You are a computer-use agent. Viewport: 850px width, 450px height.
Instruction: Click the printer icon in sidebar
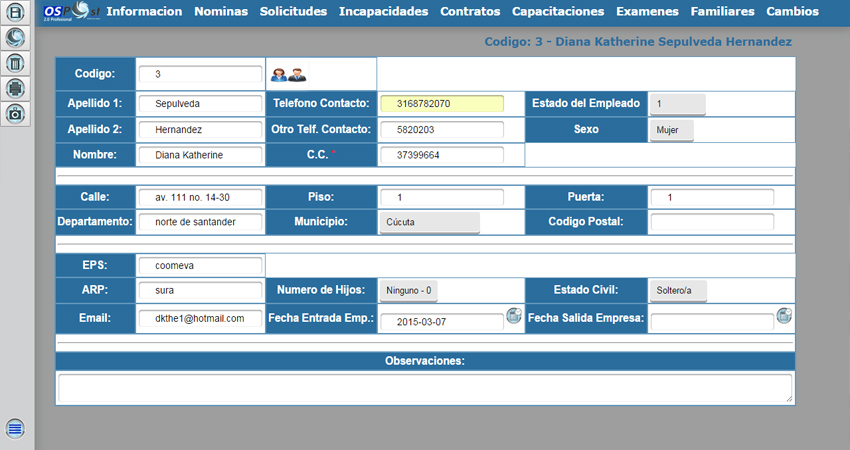15,88
